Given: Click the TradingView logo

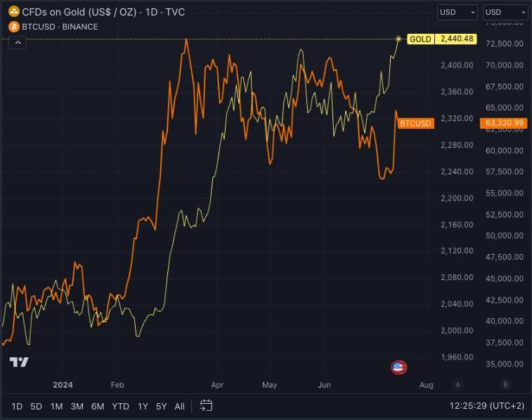Looking at the screenshot, I should [x=19, y=362].
